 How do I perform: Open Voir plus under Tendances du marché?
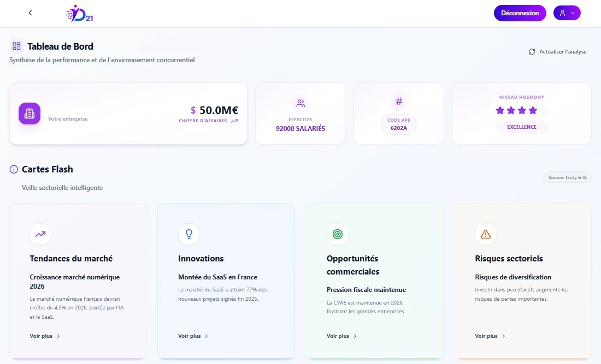[45, 336]
